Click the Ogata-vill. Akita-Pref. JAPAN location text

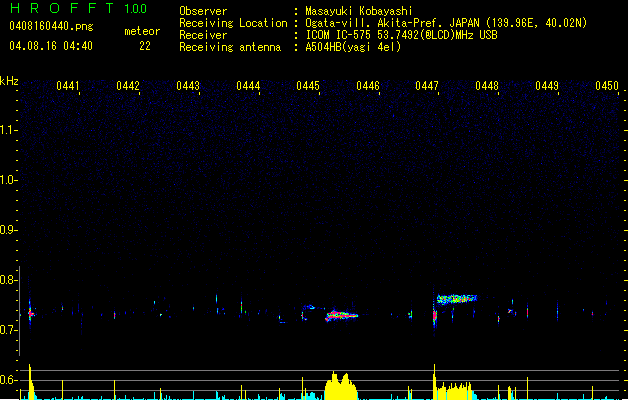446,23
